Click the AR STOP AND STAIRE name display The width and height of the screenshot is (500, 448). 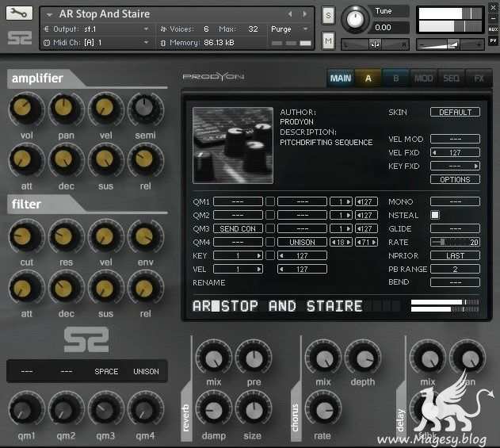(x=277, y=306)
